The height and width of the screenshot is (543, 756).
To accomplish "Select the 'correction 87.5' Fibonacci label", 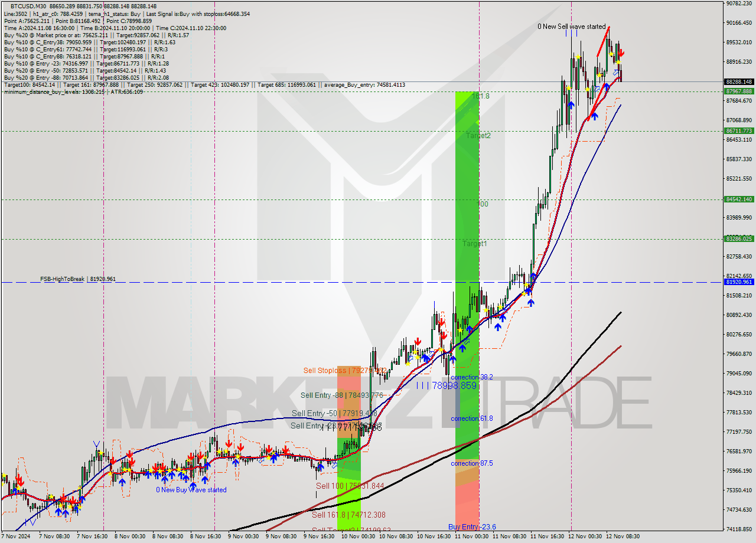I will point(472,463).
